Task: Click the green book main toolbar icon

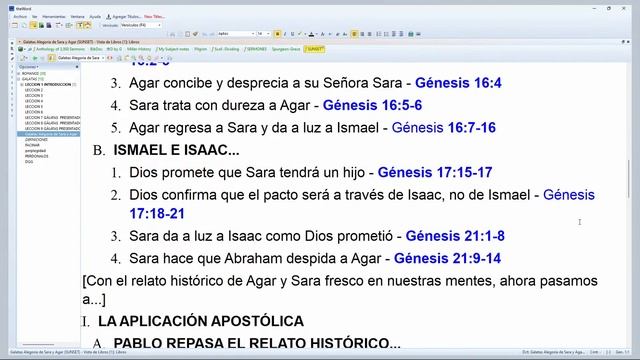Action: pyautogui.click(x=41, y=25)
